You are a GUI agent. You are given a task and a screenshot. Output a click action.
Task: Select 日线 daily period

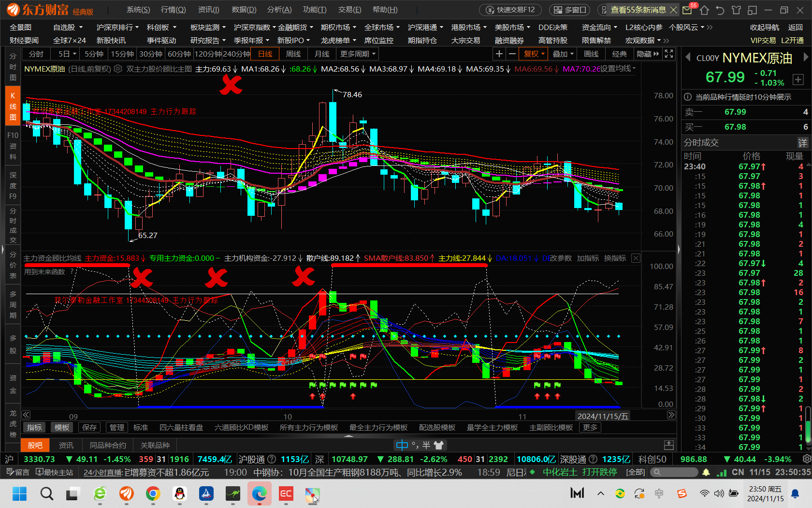(x=265, y=54)
